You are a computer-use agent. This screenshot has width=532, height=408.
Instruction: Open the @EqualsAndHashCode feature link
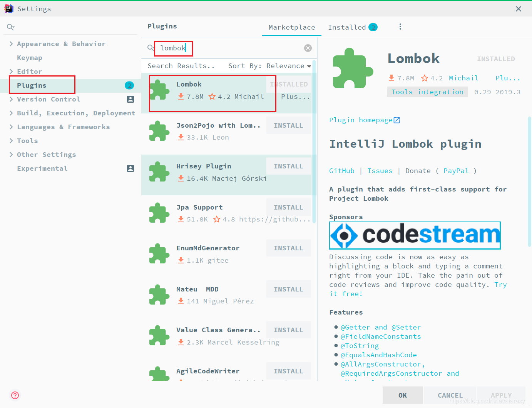pyautogui.click(x=379, y=355)
